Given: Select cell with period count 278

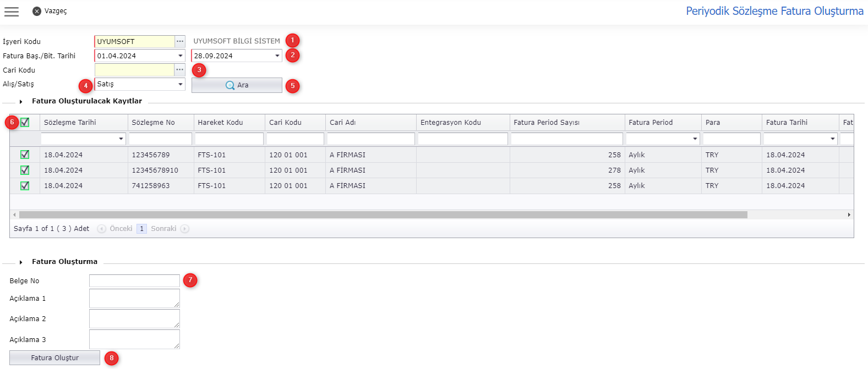Looking at the screenshot, I should click(567, 170).
